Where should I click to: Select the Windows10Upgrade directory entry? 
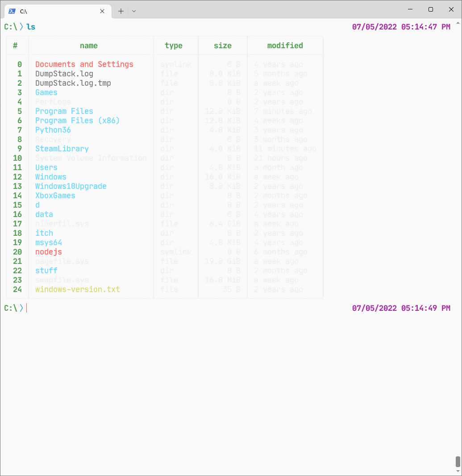71,186
